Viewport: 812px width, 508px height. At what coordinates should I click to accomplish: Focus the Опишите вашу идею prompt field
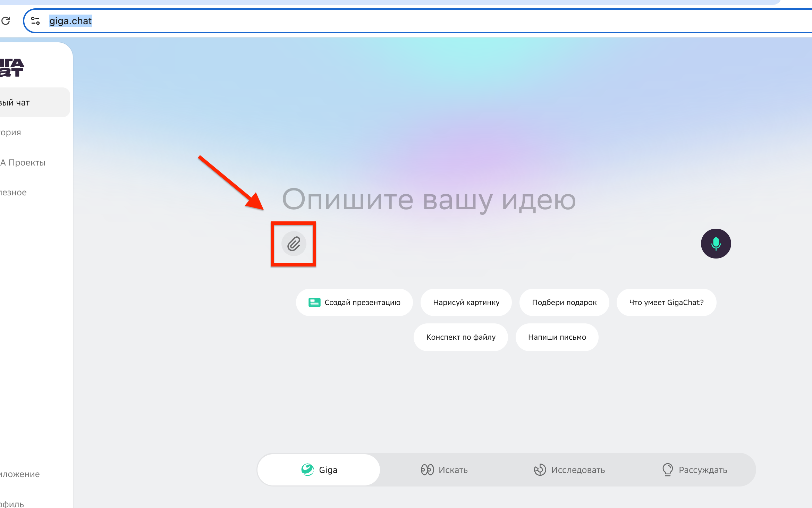pos(429,200)
